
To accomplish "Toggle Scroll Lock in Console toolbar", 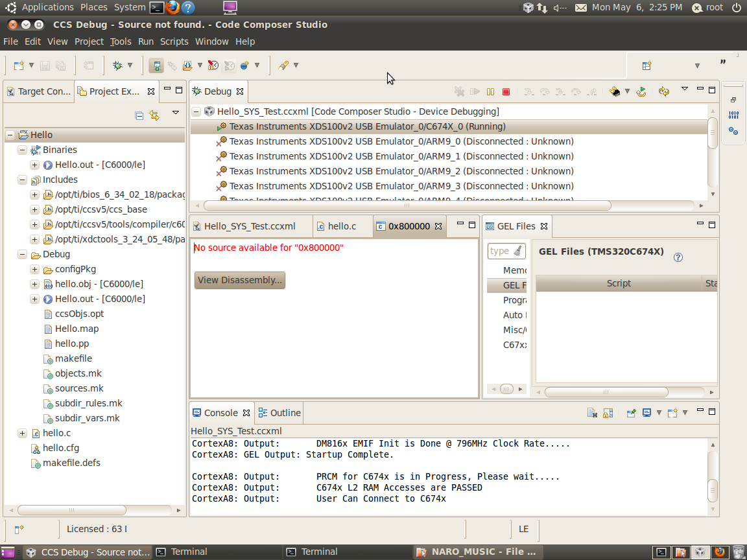I will pos(608,413).
